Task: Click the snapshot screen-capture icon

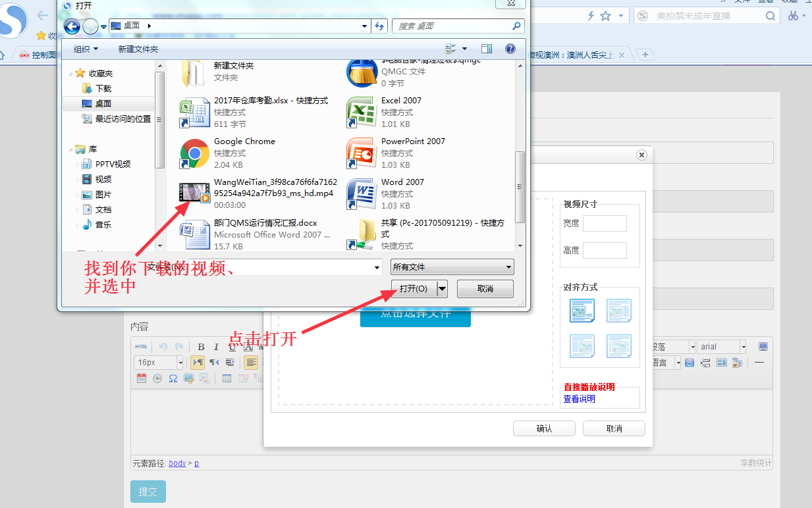Action: (x=189, y=378)
